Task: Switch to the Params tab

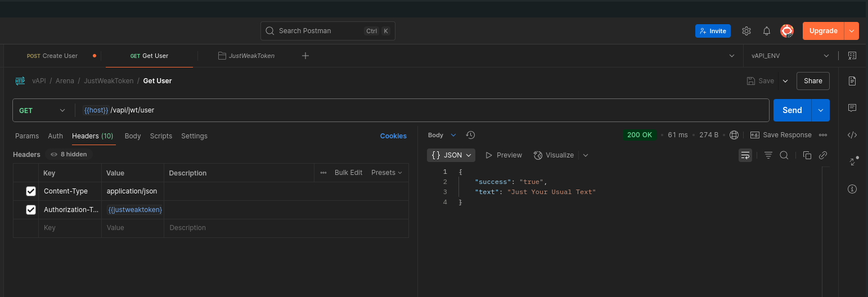Action: [27, 136]
